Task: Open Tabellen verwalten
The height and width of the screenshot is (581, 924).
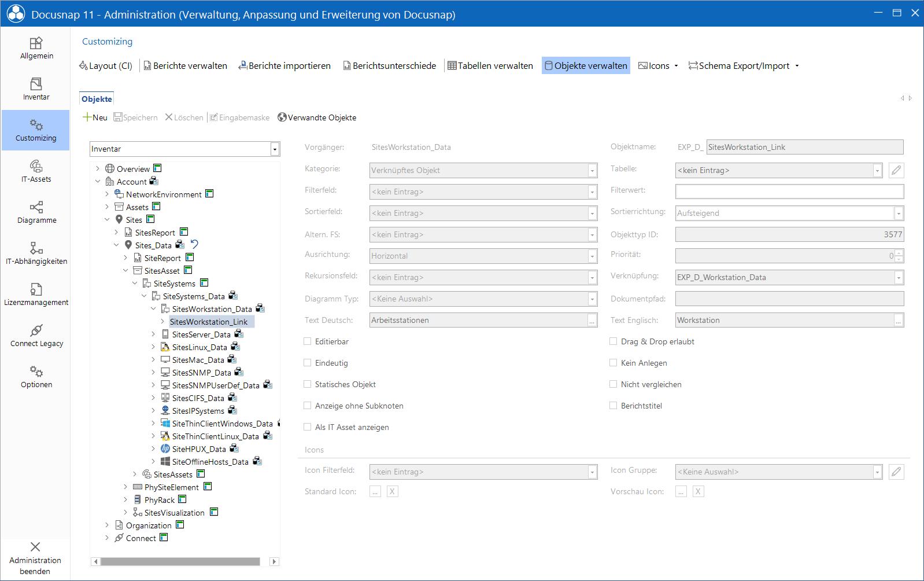Action: [490, 66]
